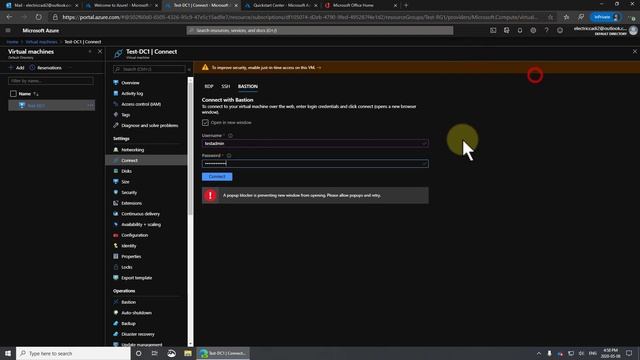
Task: Open the Extensions settings entry
Action: pyautogui.click(x=131, y=203)
